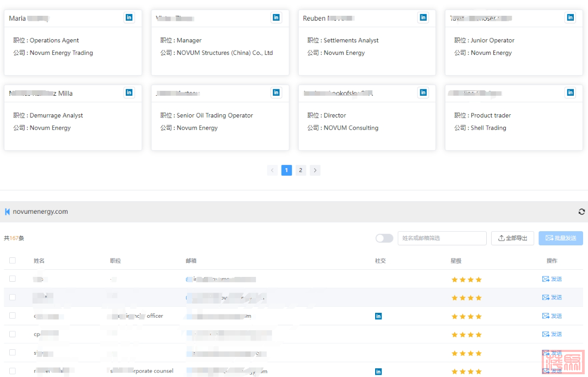Click 发送 in the row starting with cp
This screenshot has width=588, height=377.
(552, 334)
